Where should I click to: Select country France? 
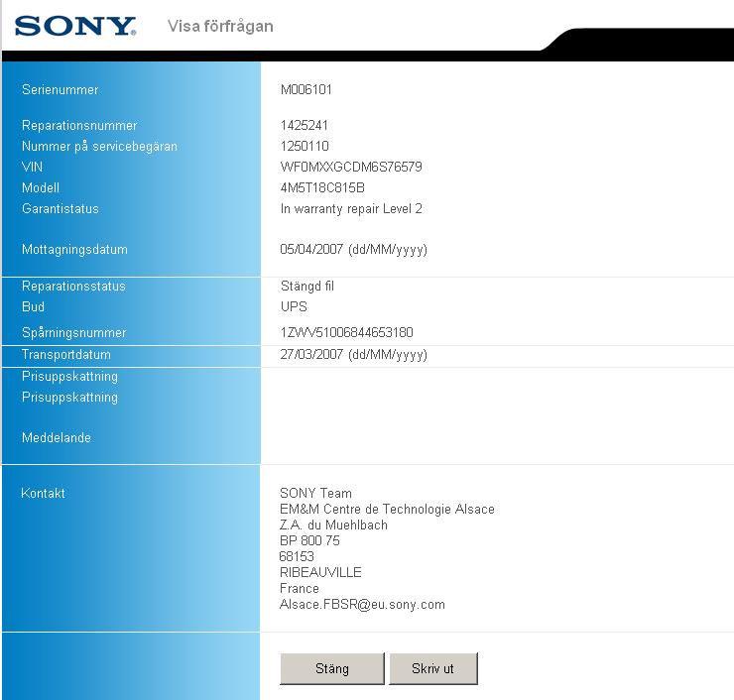click(x=300, y=588)
